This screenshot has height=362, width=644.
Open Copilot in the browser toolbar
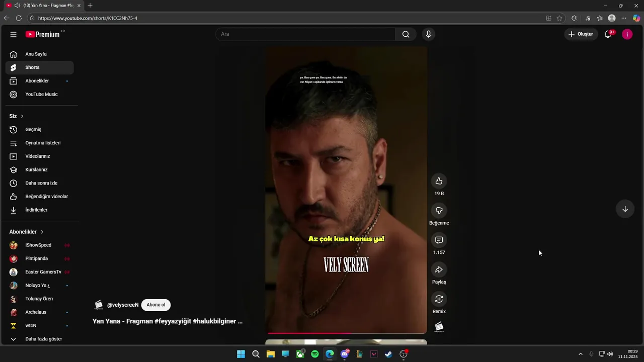tap(636, 18)
